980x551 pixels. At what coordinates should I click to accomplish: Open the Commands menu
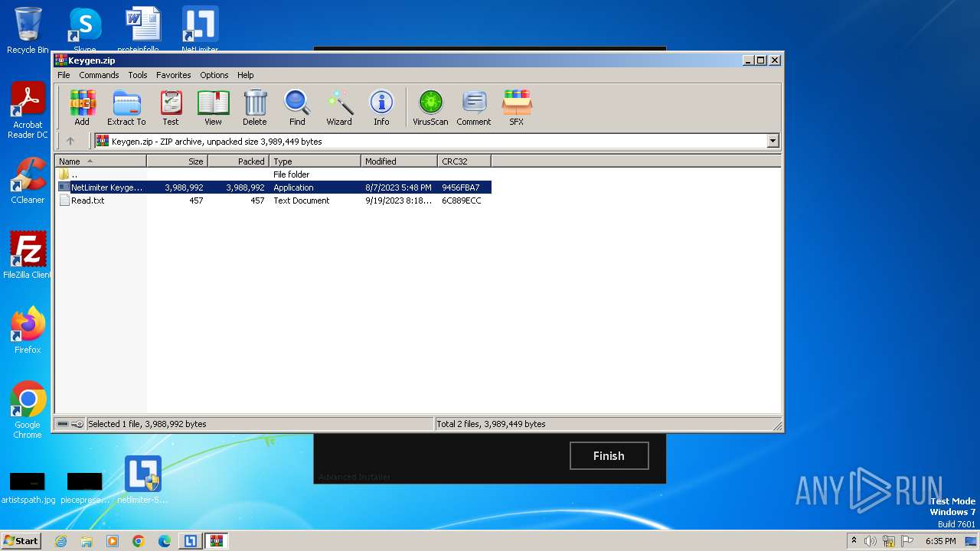[99, 75]
